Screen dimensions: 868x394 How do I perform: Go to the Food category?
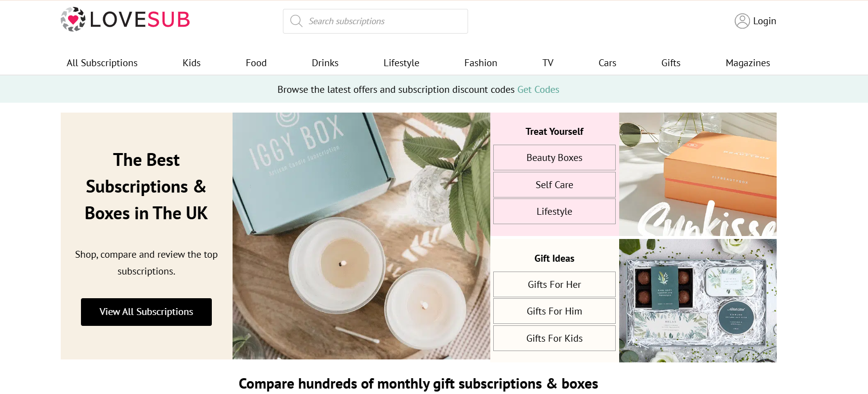tap(256, 63)
